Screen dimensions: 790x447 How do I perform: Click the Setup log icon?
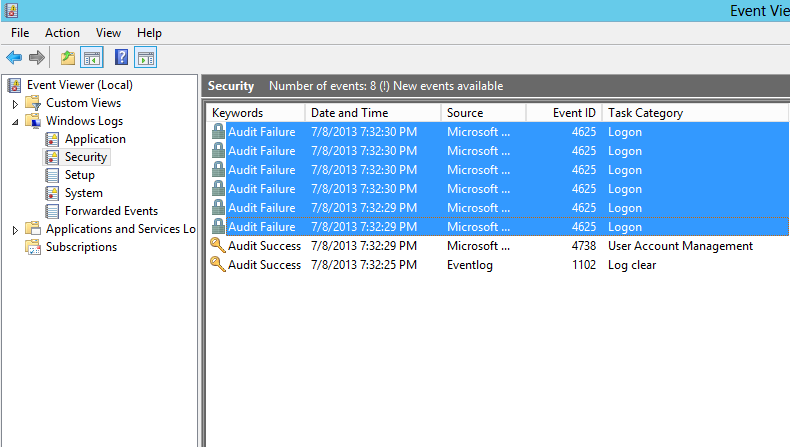(52, 175)
